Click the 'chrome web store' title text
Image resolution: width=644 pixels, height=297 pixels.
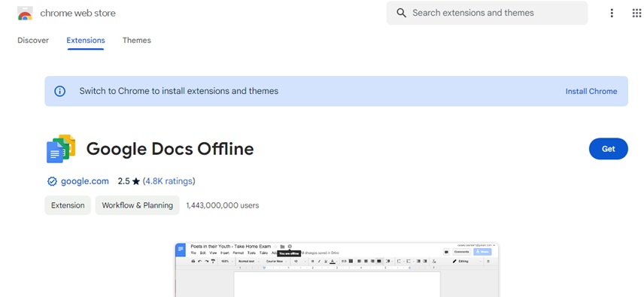(77, 13)
